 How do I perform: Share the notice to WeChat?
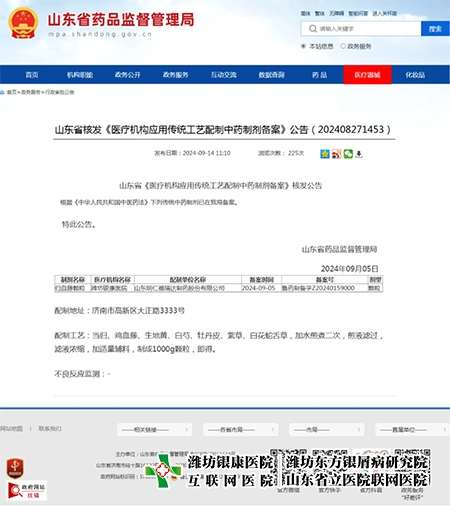348,154
